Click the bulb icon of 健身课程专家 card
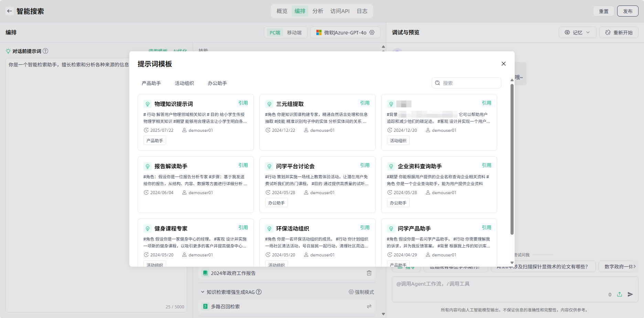This screenshot has width=644, height=318. click(148, 229)
